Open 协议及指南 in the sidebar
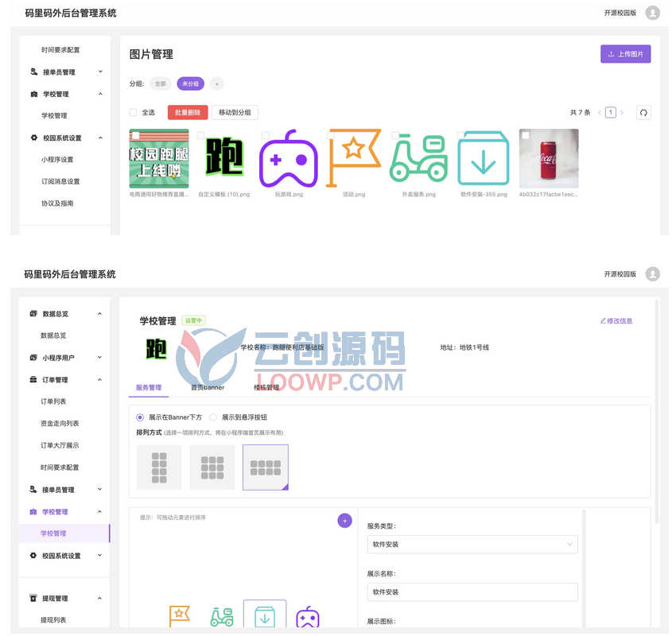Screen dimensions: 672x636 point(57,204)
